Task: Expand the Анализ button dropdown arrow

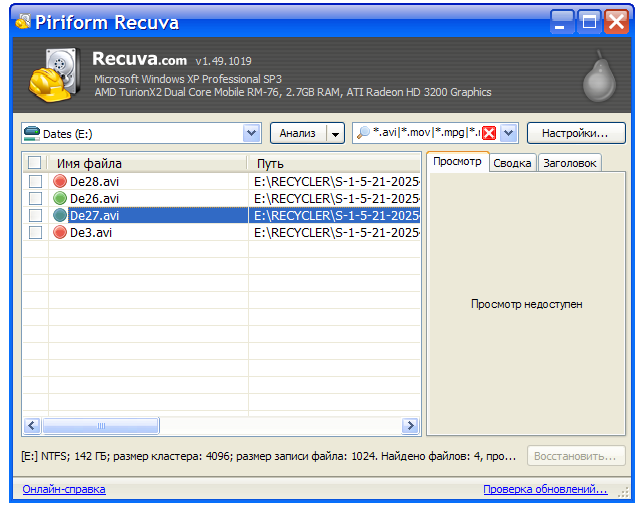Action: (335, 133)
